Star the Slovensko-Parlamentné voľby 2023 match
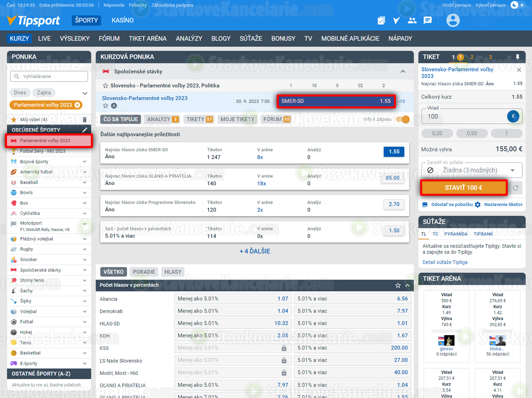The height and width of the screenshot is (398, 532). pos(106,106)
